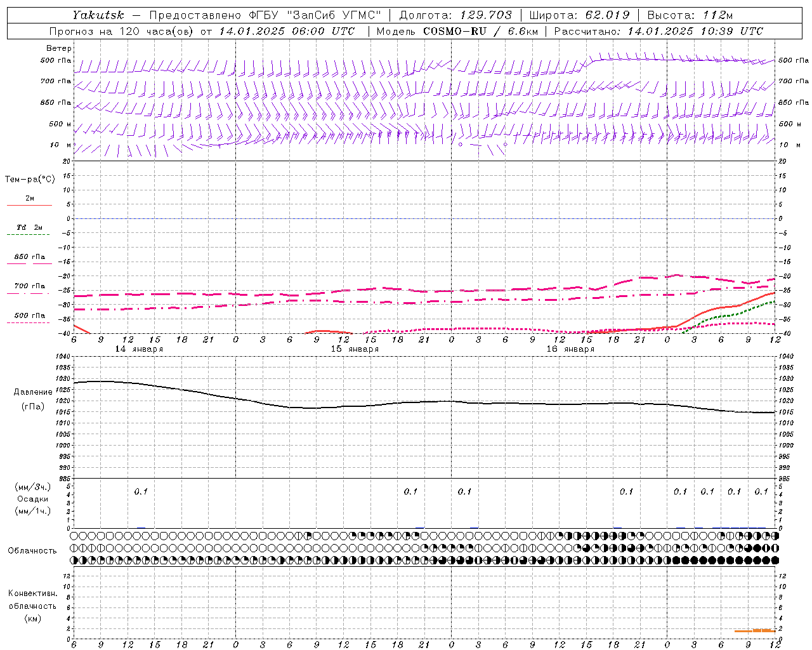Click the 'Тем-ра(°C)' temperature panel label

pos(30,180)
